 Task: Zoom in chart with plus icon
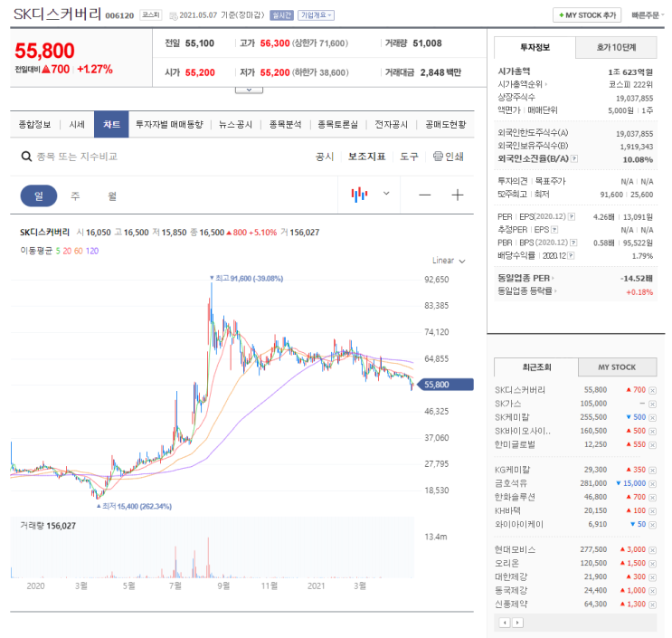coord(458,195)
